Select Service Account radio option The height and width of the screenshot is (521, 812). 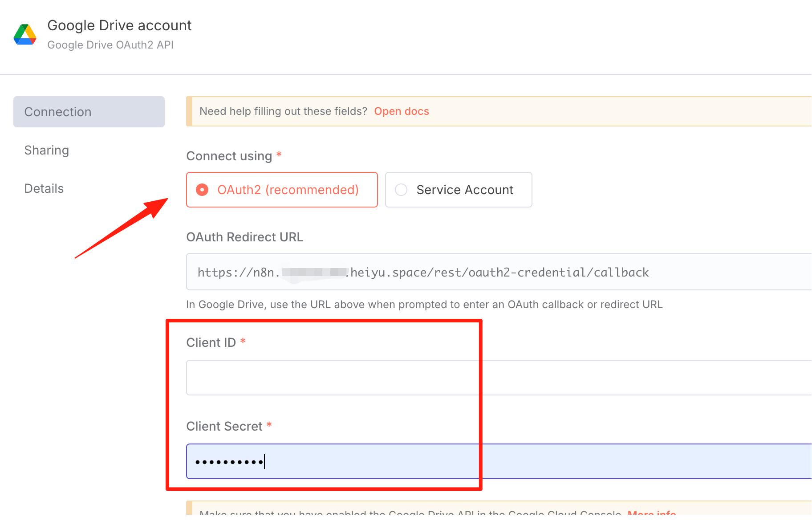(x=459, y=190)
